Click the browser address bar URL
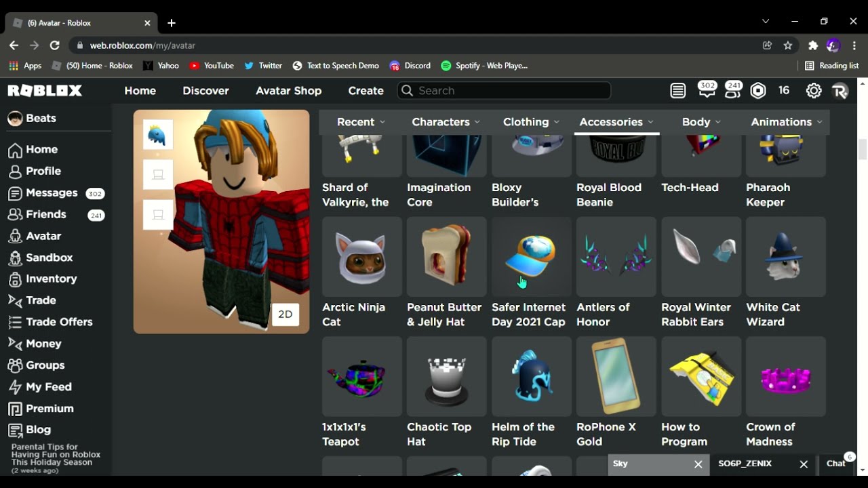Screen dimensions: 868x488 pos(142,45)
